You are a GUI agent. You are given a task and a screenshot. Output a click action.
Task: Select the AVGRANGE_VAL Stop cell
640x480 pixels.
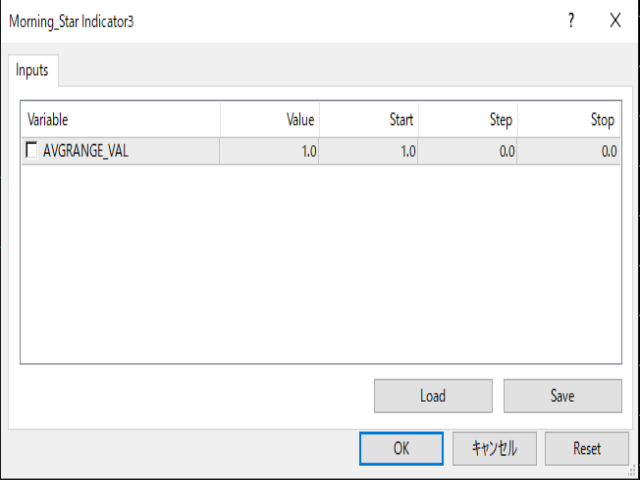(x=569, y=151)
